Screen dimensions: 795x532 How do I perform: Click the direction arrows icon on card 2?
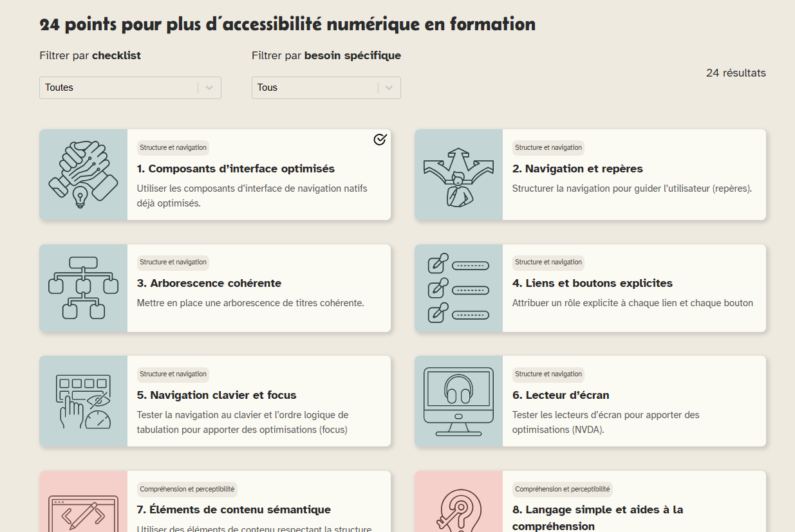point(458,176)
